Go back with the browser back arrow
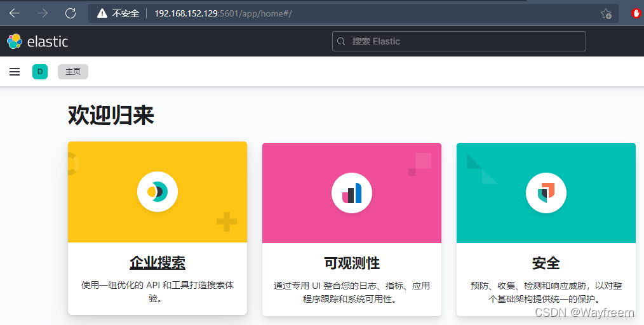Image resolution: width=644 pixels, height=325 pixels. [x=15, y=13]
